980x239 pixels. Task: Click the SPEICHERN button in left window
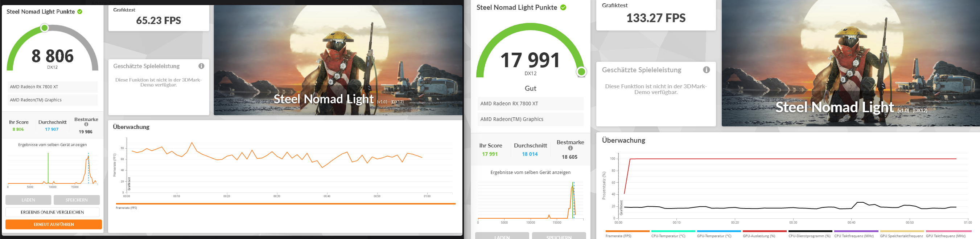pos(77,200)
